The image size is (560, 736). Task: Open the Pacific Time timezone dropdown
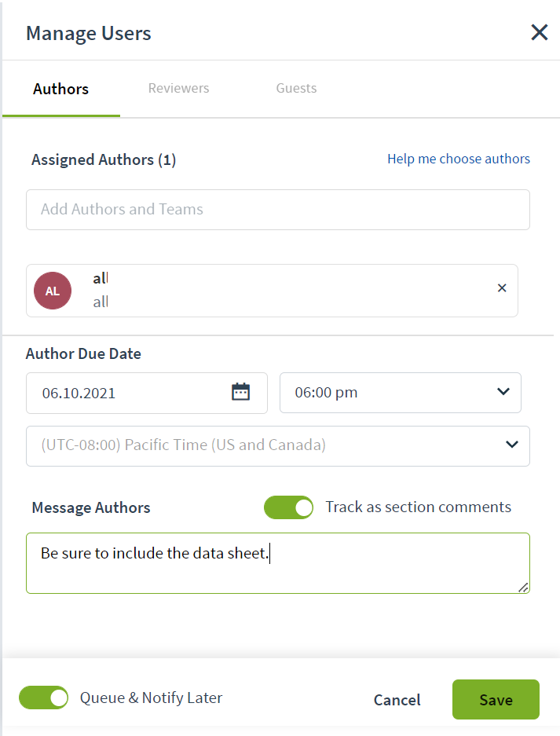tap(278, 446)
